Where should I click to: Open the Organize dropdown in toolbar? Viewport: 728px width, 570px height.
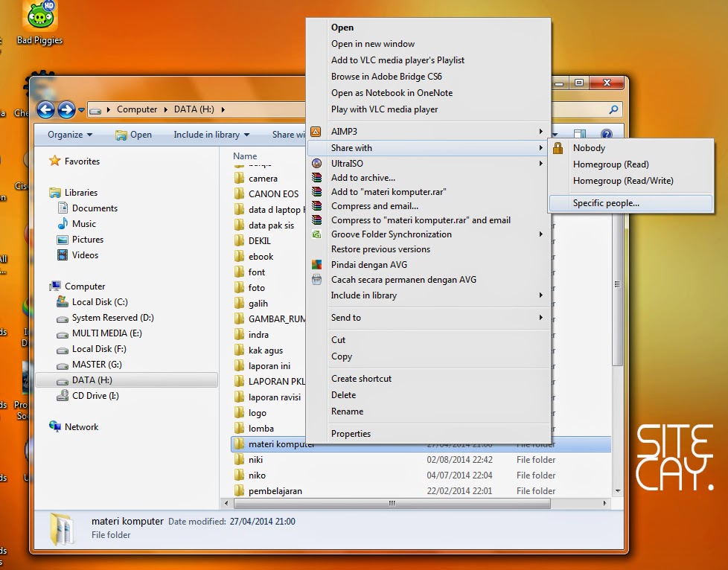pyautogui.click(x=70, y=135)
